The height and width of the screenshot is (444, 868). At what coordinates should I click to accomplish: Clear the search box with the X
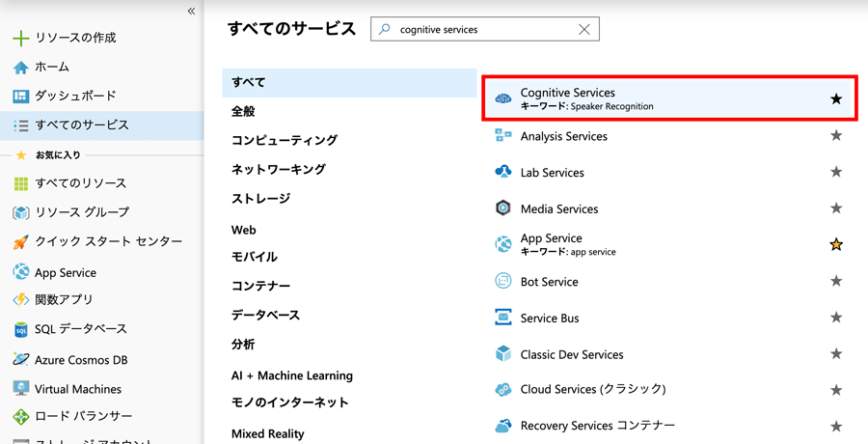(584, 29)
